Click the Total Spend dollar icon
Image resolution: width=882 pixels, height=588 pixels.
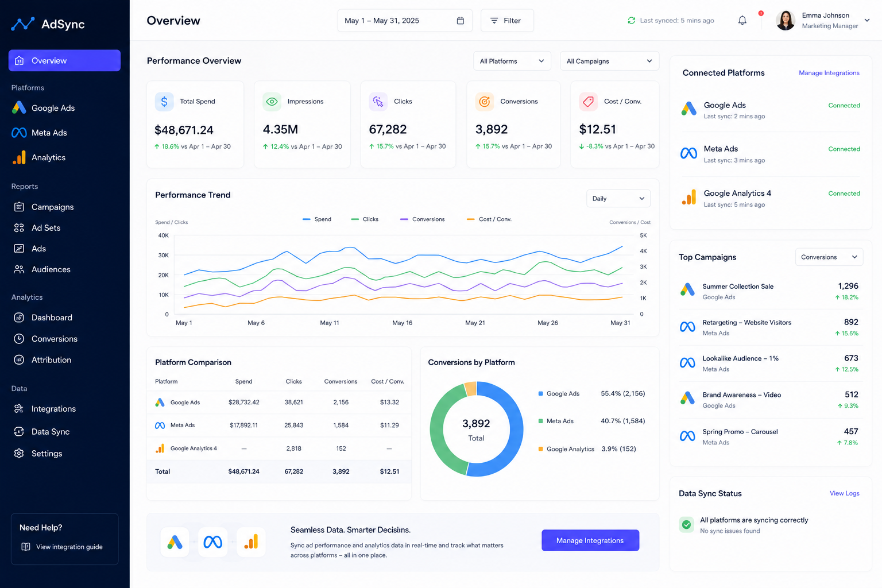[x=164, y=102]
